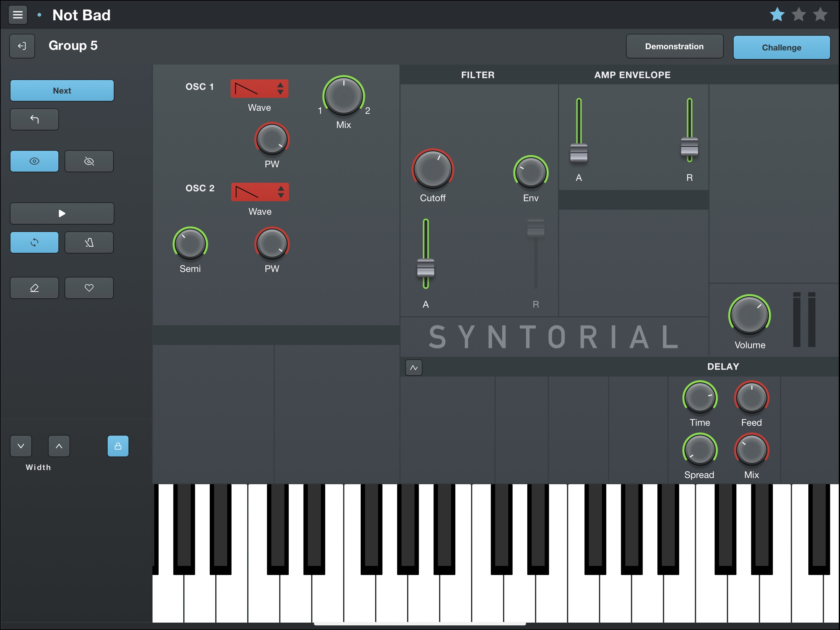
Task: Click the oscillator Mix knob
Action: click(x=344, y=96)
